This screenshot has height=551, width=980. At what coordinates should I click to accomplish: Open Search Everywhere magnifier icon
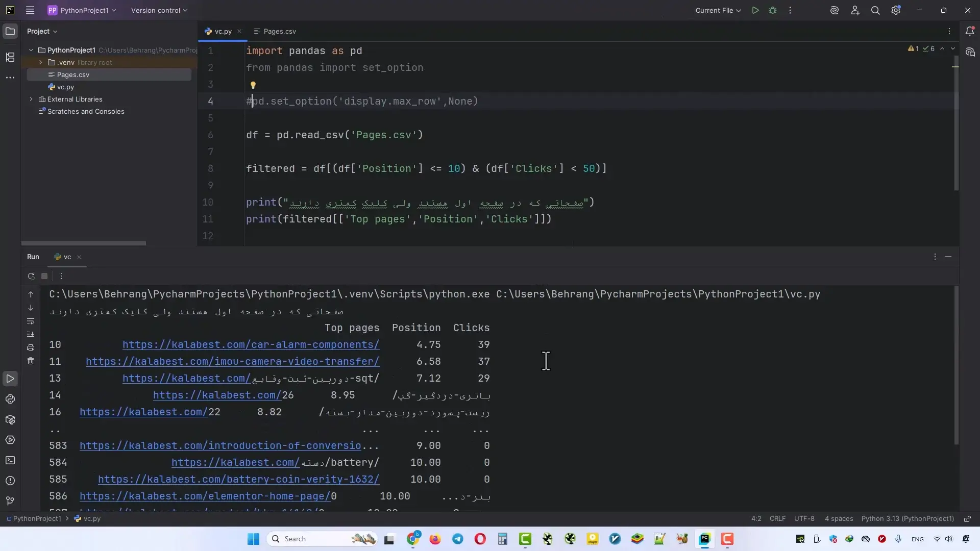click(x=875, y=10)
